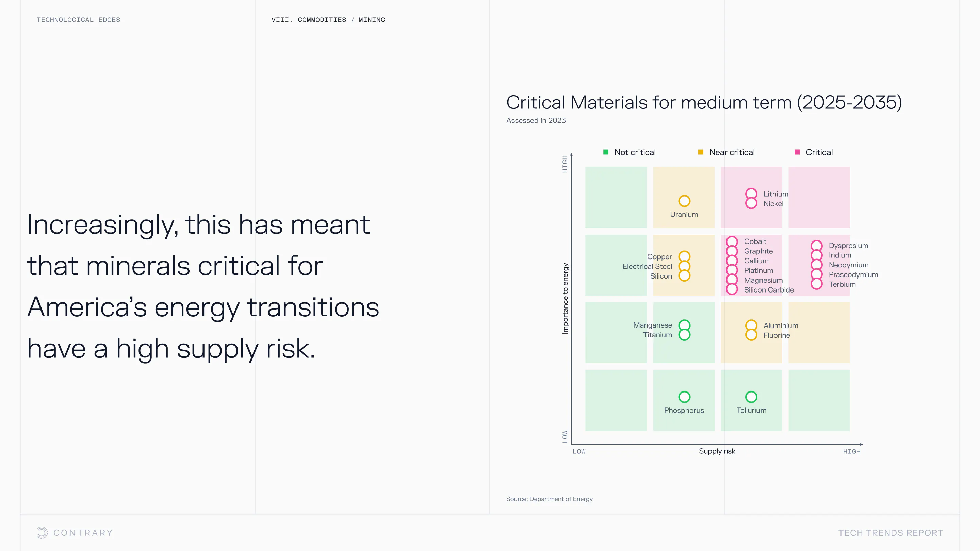The width and height of the screenshot is (980, 551).
Task: Click the Tellurium circle marker
Action: [751, 397]
